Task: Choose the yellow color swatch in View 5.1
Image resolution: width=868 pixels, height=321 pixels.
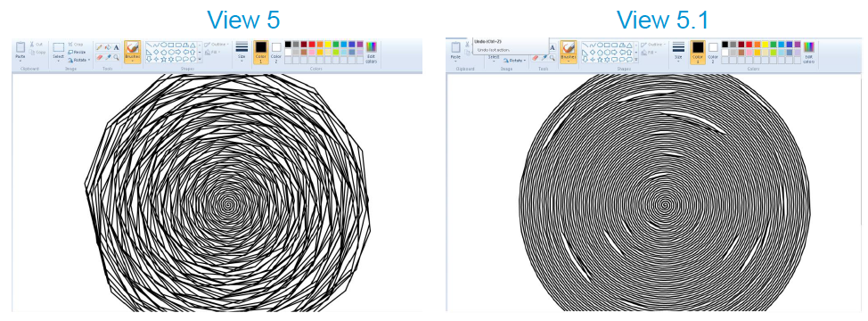Action: (765, 45)
